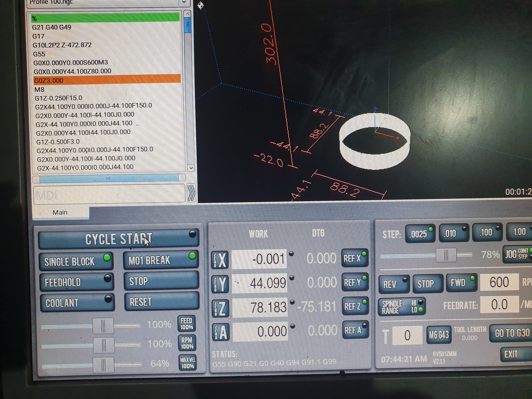Click the zero A axis icon
This screenshot has width=532, height=399.
[x=221, y=332]
